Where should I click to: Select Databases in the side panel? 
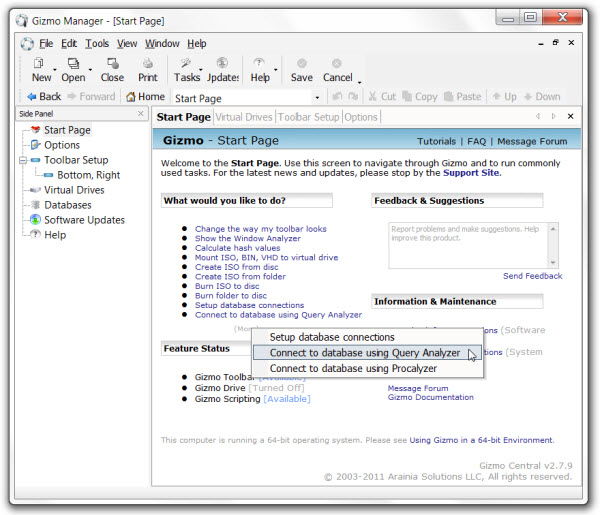tap(68, 205)
